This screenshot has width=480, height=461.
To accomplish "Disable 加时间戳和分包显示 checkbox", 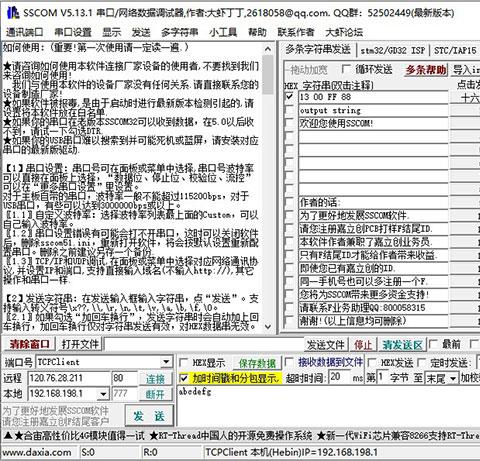I will (x=183, y=378).
